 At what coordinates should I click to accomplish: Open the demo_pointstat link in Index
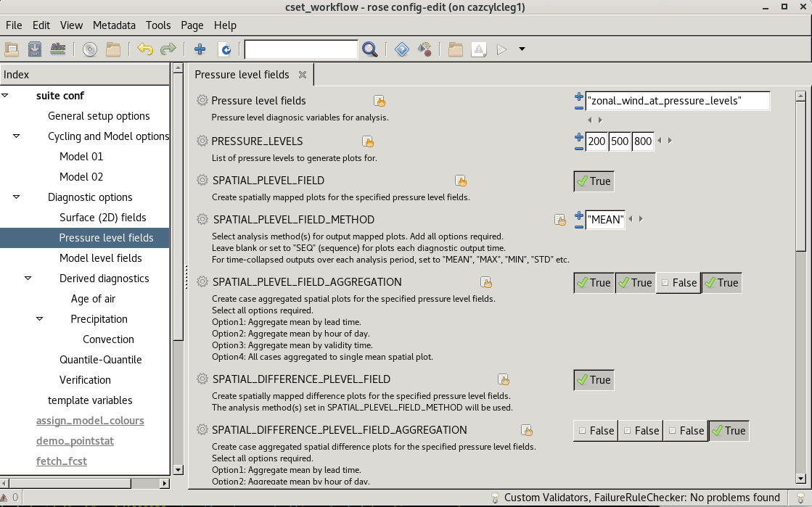75,441
